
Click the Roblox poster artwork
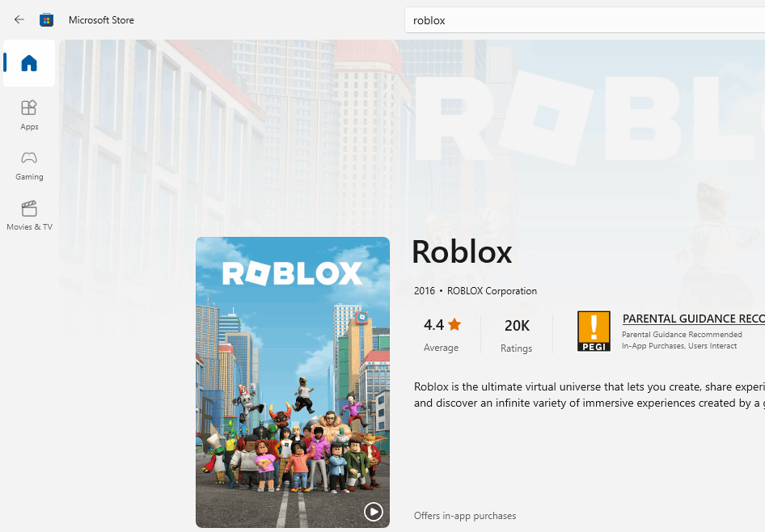(293, 382)
